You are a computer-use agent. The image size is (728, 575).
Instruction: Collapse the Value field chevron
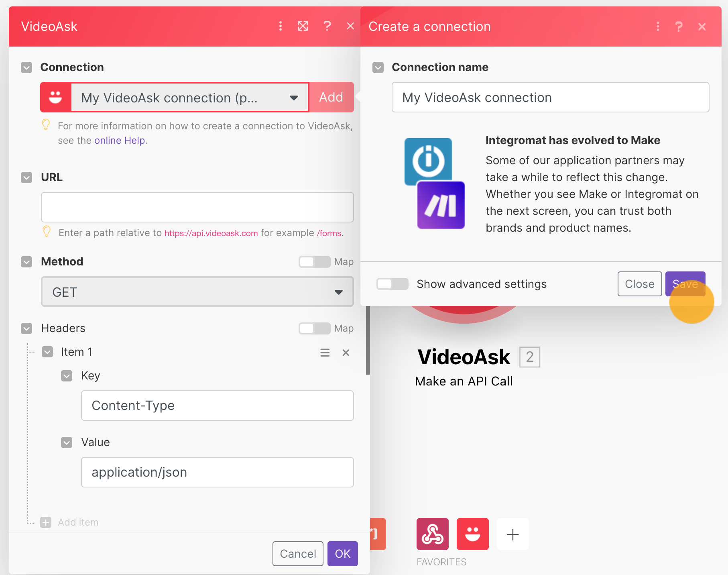point(67,442)
